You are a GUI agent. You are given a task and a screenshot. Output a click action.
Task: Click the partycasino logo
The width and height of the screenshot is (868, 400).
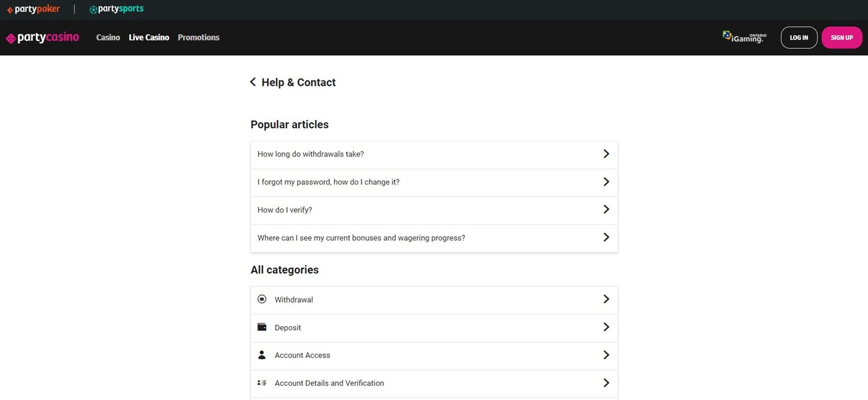point(42,38)
